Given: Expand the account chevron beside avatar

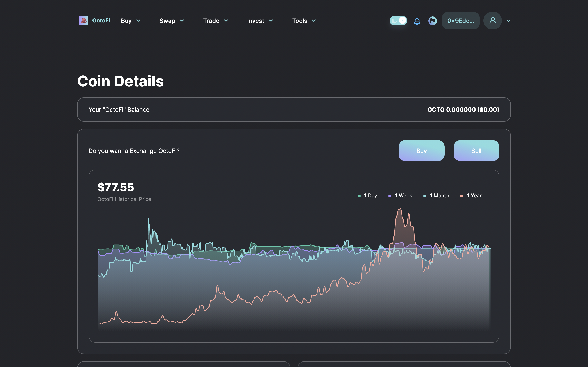Looking at the screenshot, I should point(509,21).
